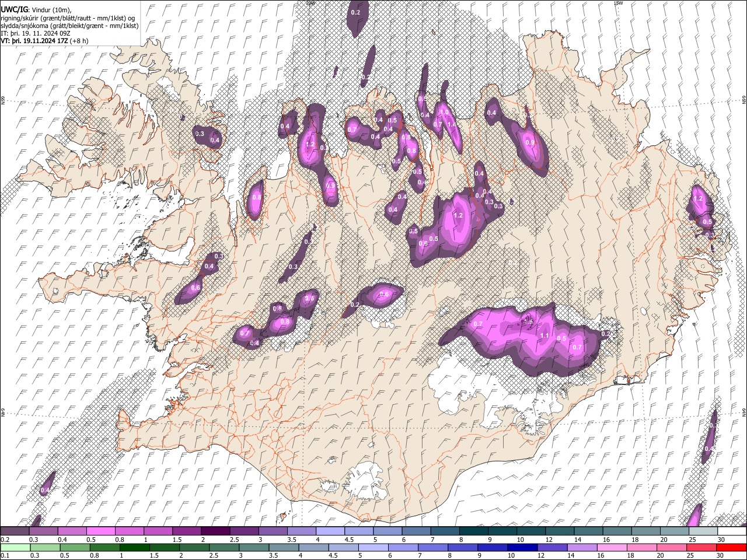The height and width of the screenshot is (560, 747).
Task: Choose the darkest green 1 rain-scale swatch
Action: click(x=134, y=547)
